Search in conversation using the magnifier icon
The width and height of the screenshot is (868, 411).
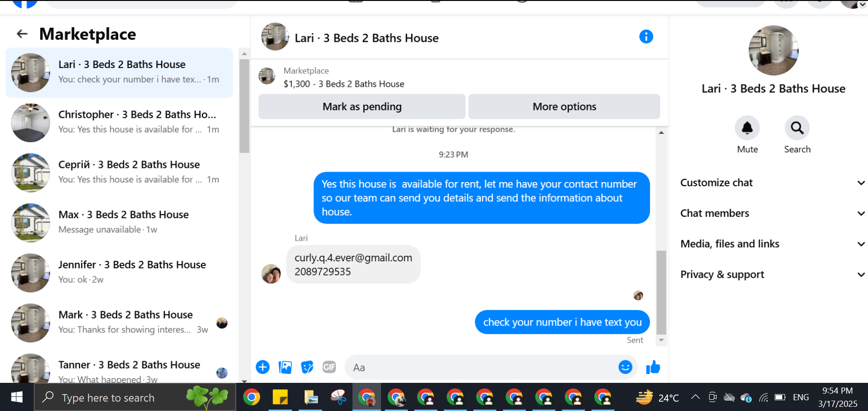coord(797,128)
